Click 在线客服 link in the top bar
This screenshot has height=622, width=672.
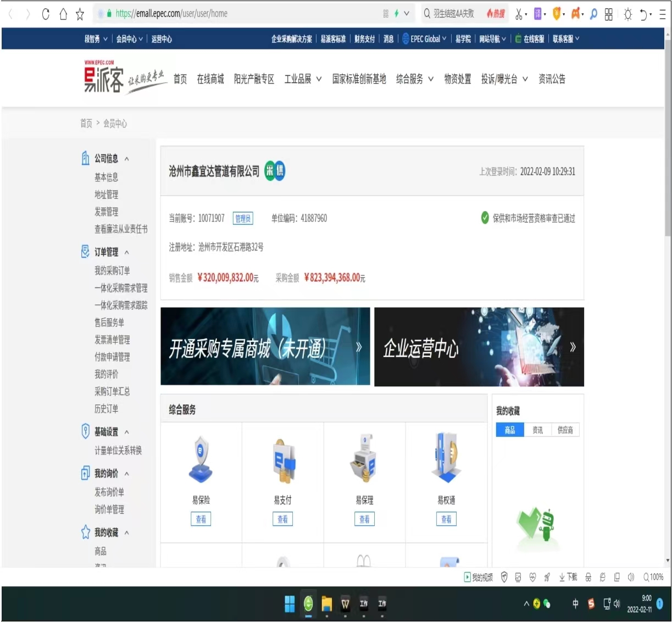(x=530, y=39)
